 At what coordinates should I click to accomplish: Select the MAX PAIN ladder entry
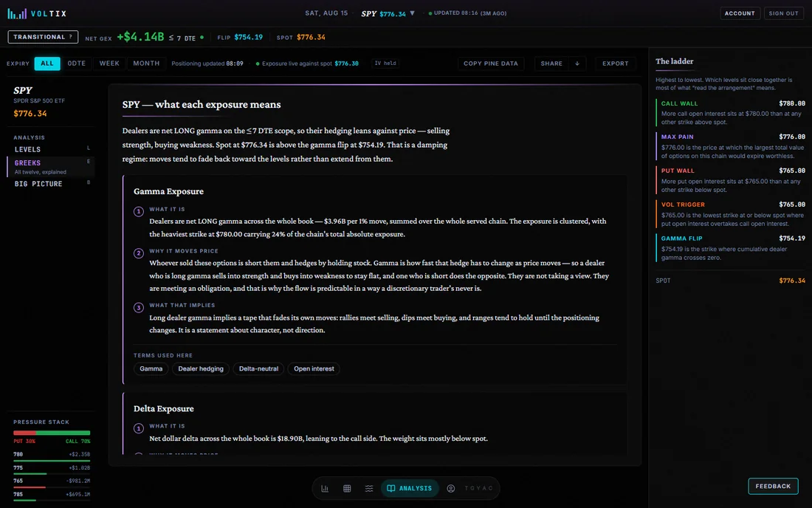click(730, 146)
